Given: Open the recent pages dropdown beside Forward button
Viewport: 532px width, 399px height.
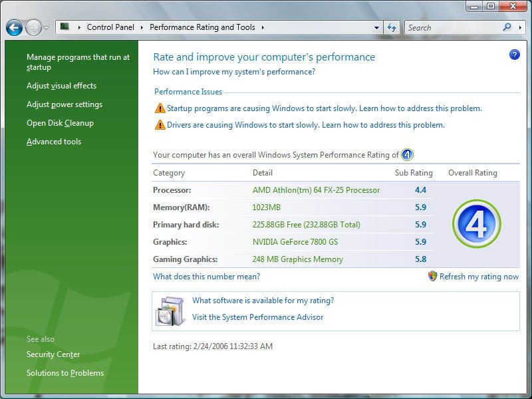Looking at the screenshot, I should pyautogui.click(x=47, y=28).
